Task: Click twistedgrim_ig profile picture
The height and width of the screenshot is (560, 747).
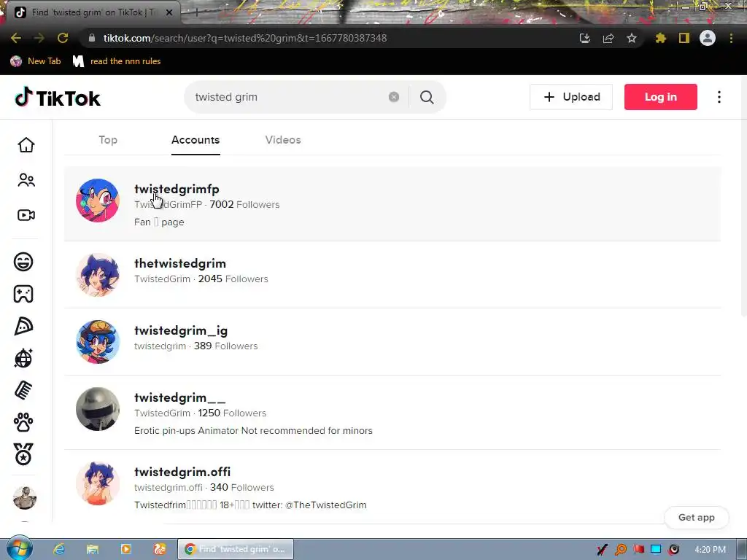Action: click(98, 342)
